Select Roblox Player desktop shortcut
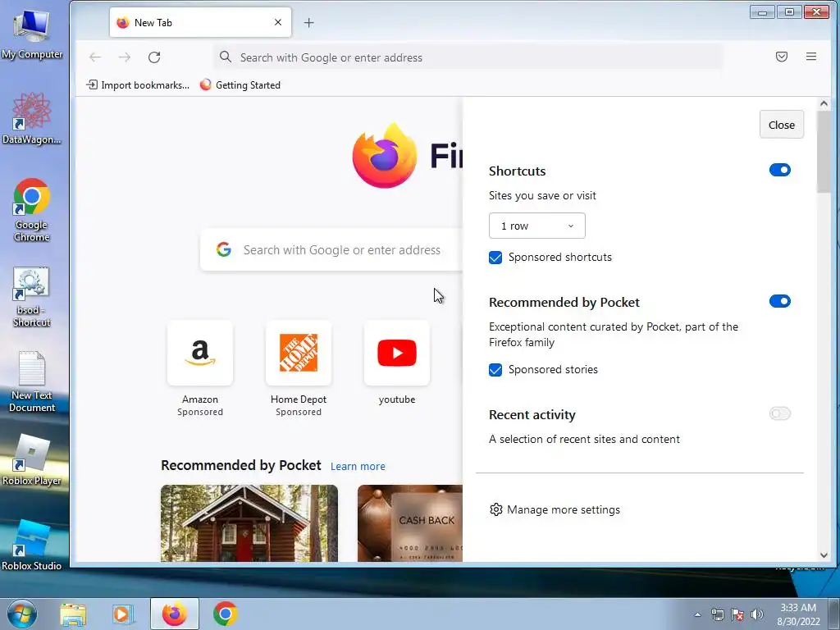This screenshot has width=840, height=630. [32, 460]
